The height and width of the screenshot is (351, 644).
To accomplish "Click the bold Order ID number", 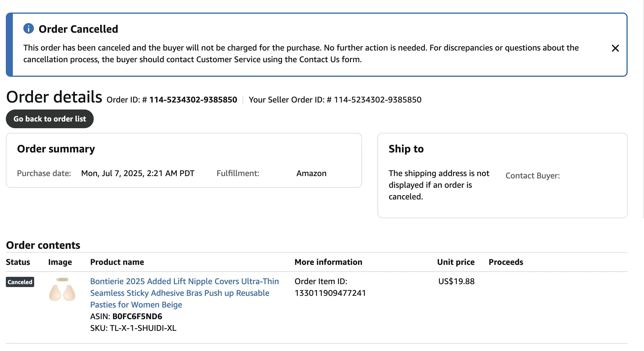I will pyautogui.click(x=193, y=100).
